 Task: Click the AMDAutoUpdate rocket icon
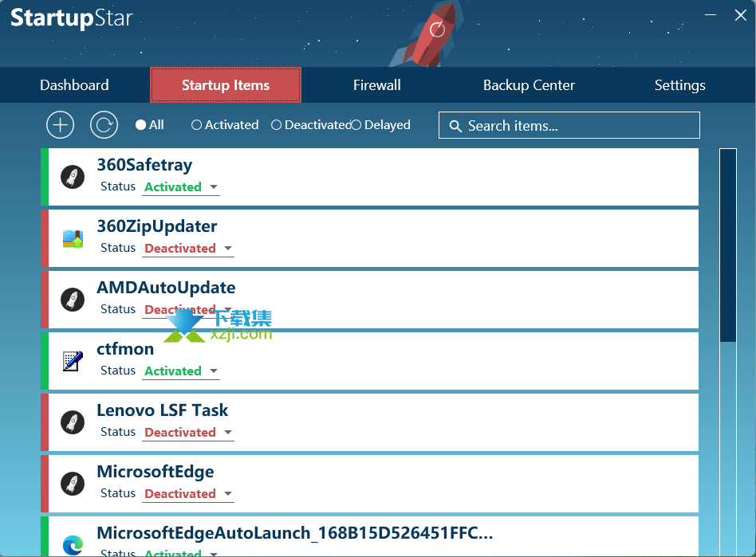coord(73,300)
